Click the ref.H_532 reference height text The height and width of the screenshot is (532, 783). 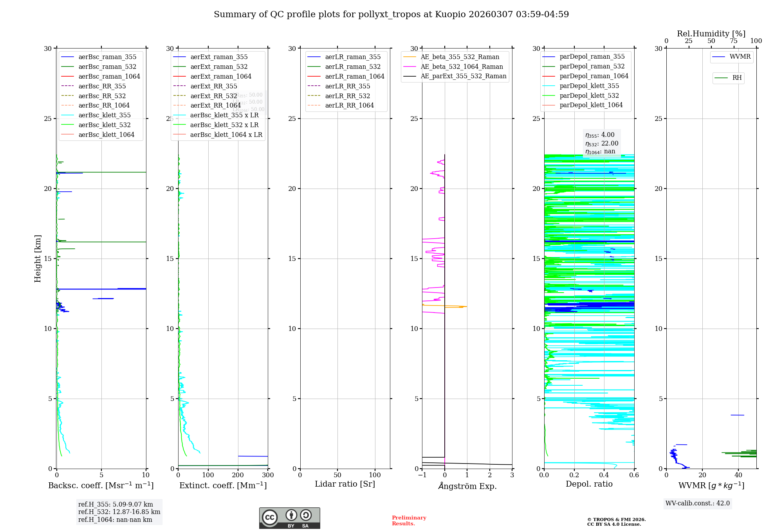119,512
